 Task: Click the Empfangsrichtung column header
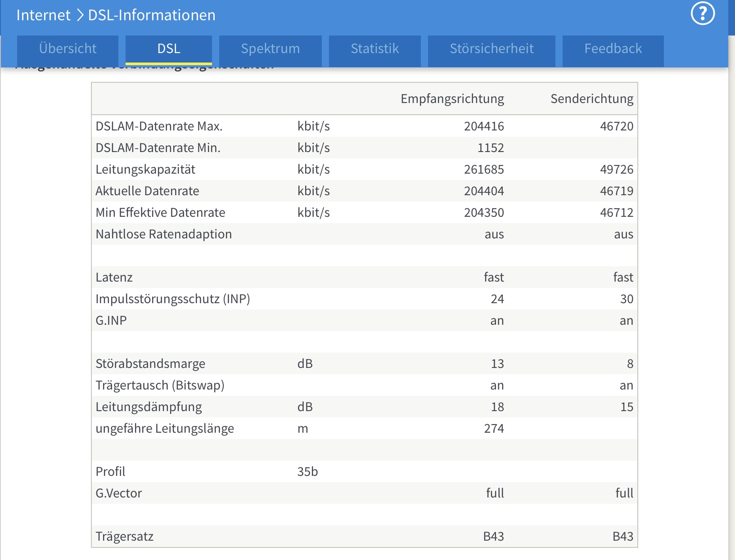[452, 99]
